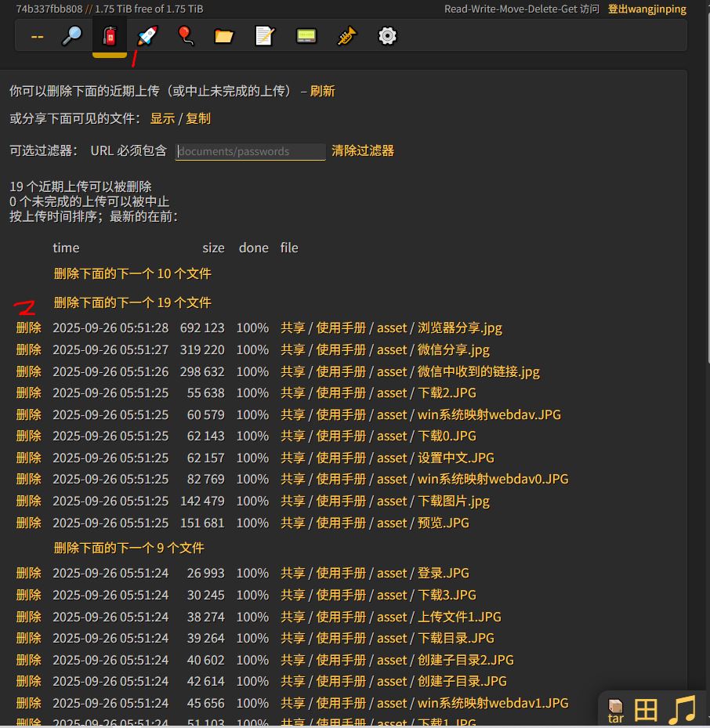Click the 清除过滤器 link
710x728 pixels.
tap(363, 150)
